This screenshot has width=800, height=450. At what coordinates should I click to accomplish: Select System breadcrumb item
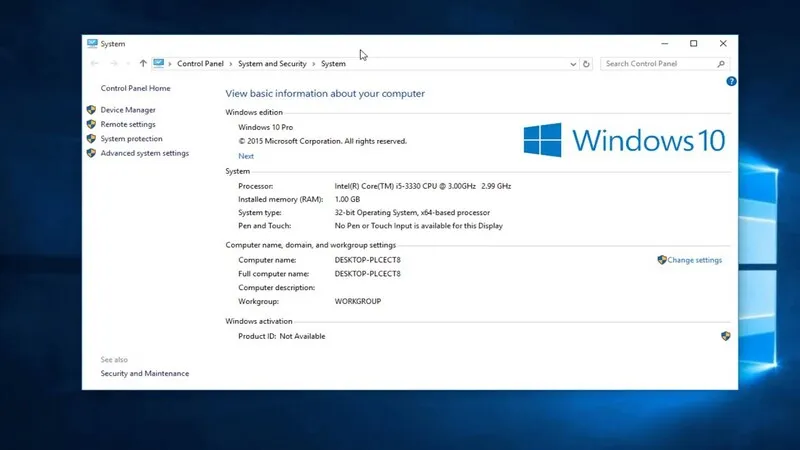click(x=333, y=64)
